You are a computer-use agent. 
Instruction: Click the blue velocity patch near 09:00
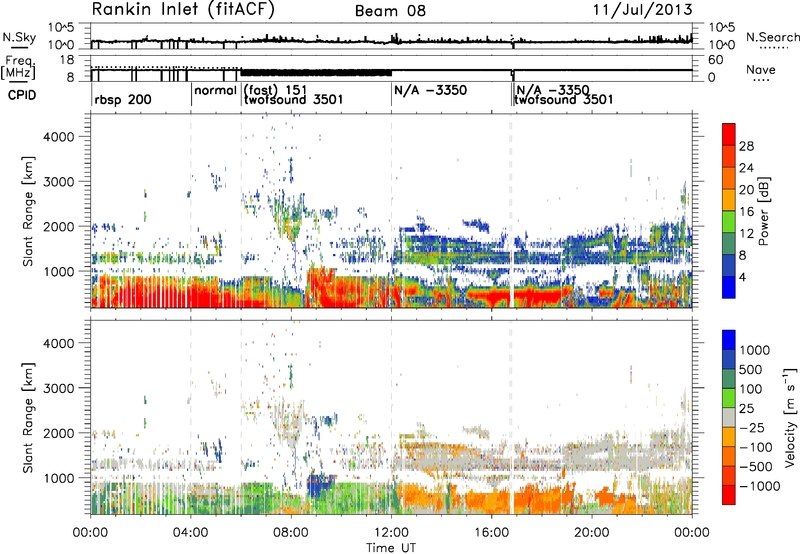pyautogui.click(x=321, y=485)
